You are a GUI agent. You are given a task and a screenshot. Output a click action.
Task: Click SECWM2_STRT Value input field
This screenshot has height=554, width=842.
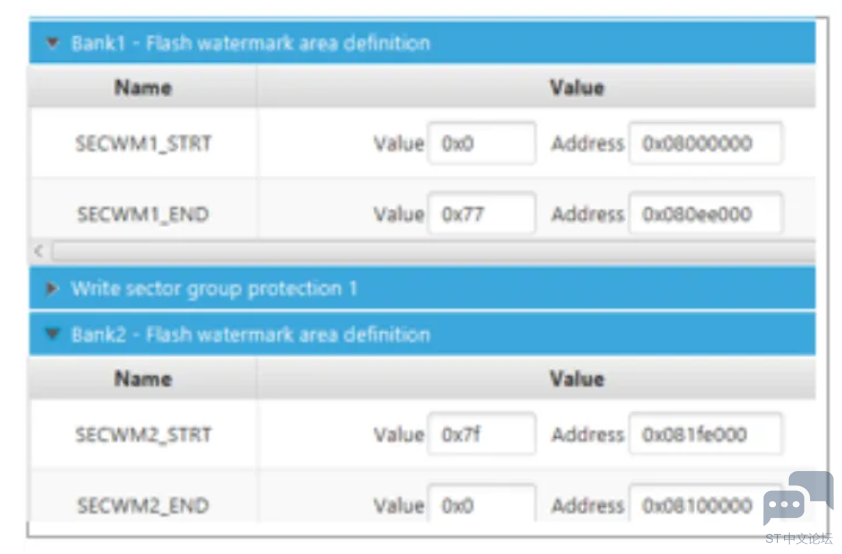[x=482, y=435]
